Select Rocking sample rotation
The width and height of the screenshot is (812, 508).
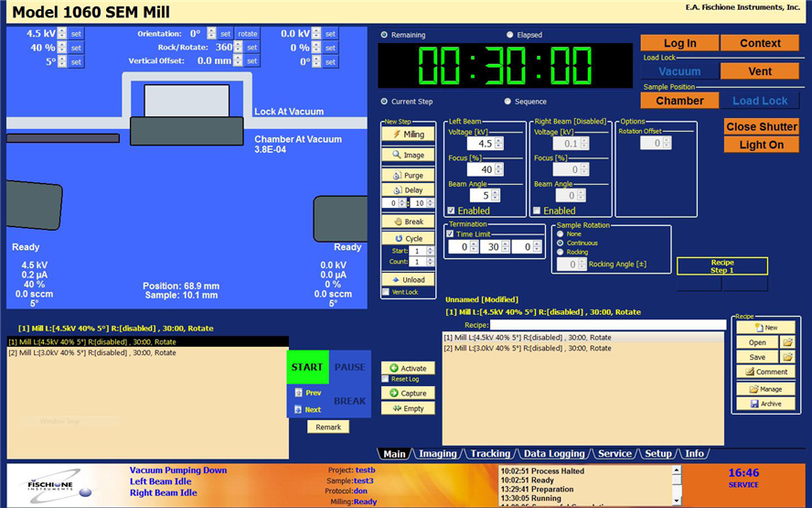click(561, 252)
